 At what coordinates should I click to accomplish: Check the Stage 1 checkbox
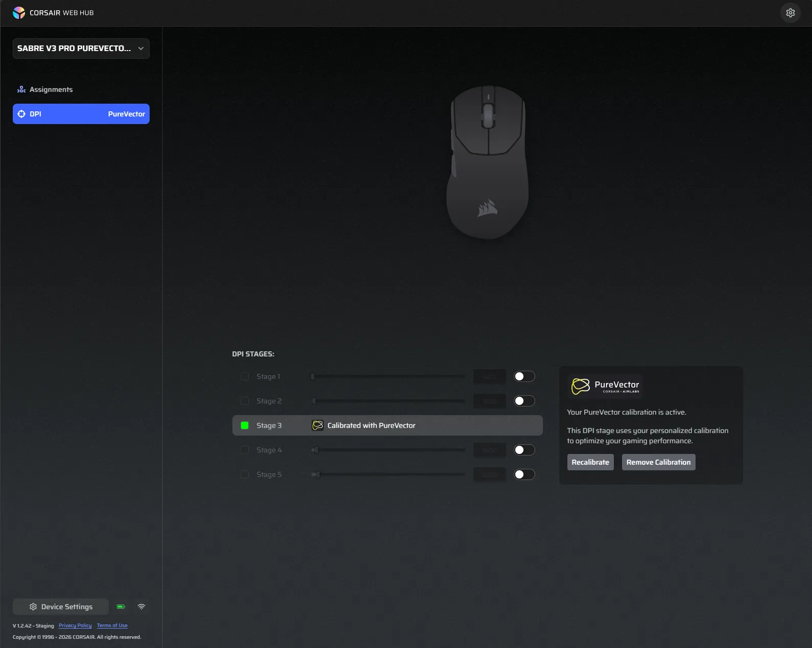245,376
